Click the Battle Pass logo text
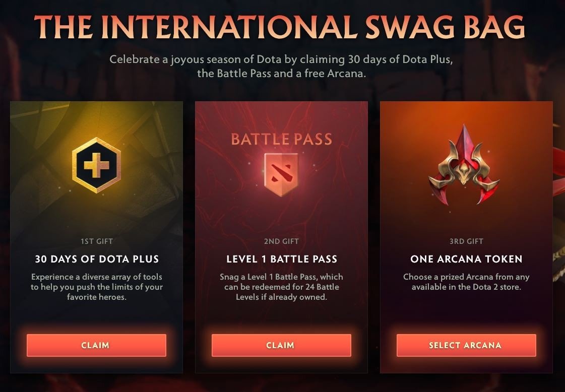Viewport: 565px width, 392px height. 281,139
